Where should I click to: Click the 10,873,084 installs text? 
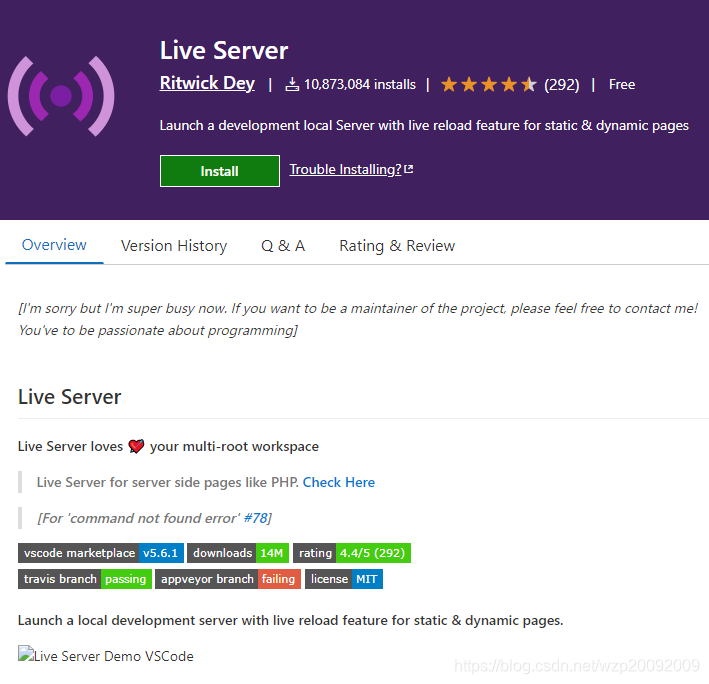359,85
